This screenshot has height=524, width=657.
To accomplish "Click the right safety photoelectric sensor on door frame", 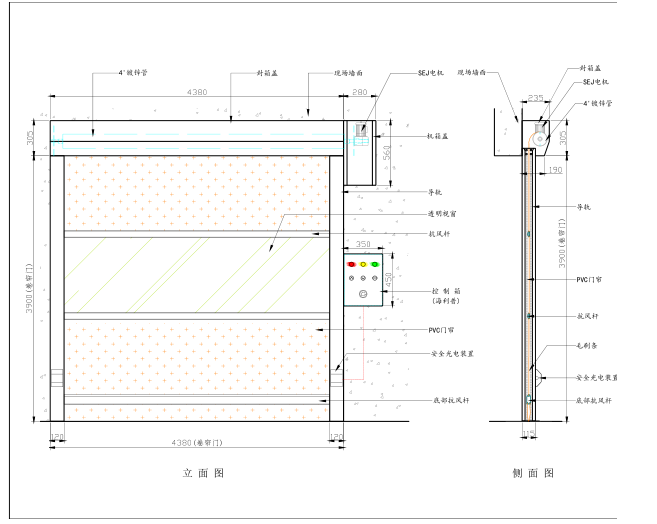I will tap(337, 378).
